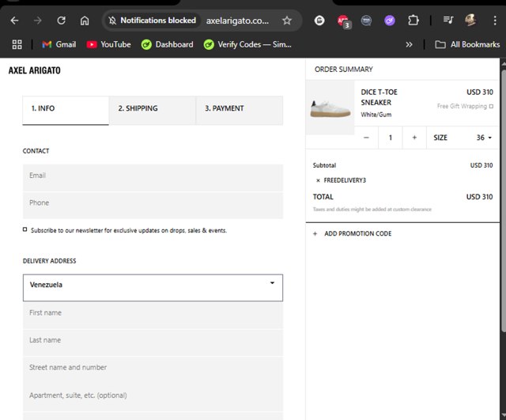This screenshot has height=420, width=506.
Task: Click the Street name and number field
Action: (x=153, y=370)
